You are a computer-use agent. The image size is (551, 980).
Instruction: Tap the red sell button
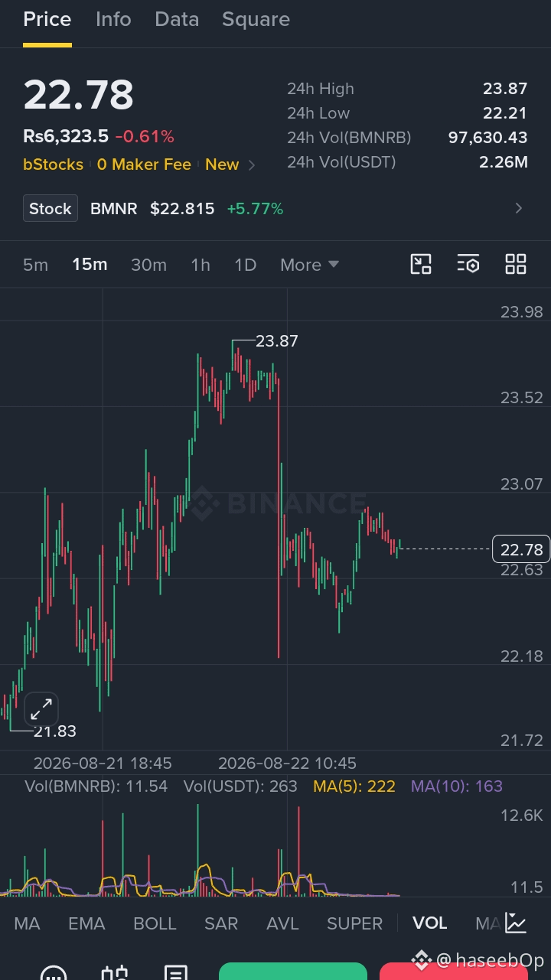(x=454, y=972)
